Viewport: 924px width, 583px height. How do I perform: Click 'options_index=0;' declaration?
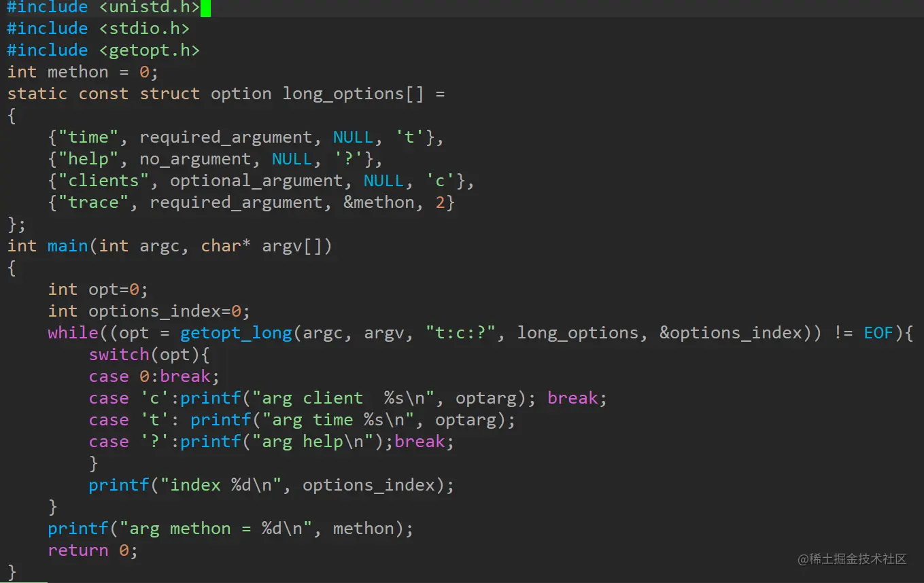coord(169,311)
